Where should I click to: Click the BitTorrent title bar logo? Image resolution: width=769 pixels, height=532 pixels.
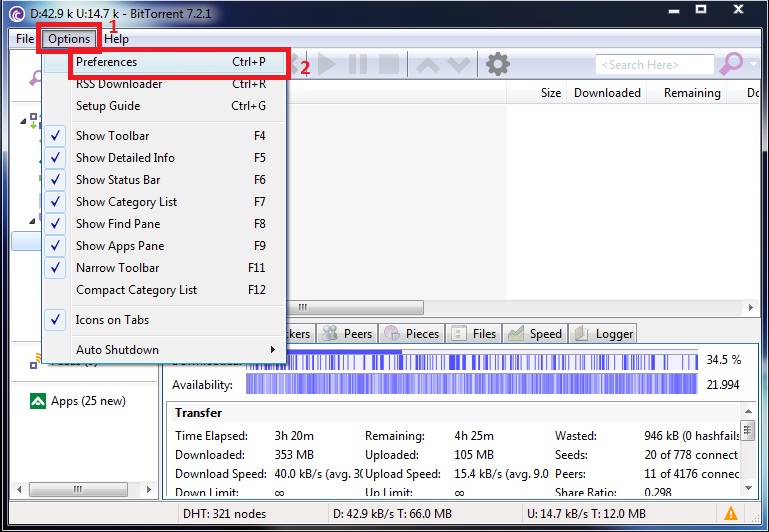(17, 13)
